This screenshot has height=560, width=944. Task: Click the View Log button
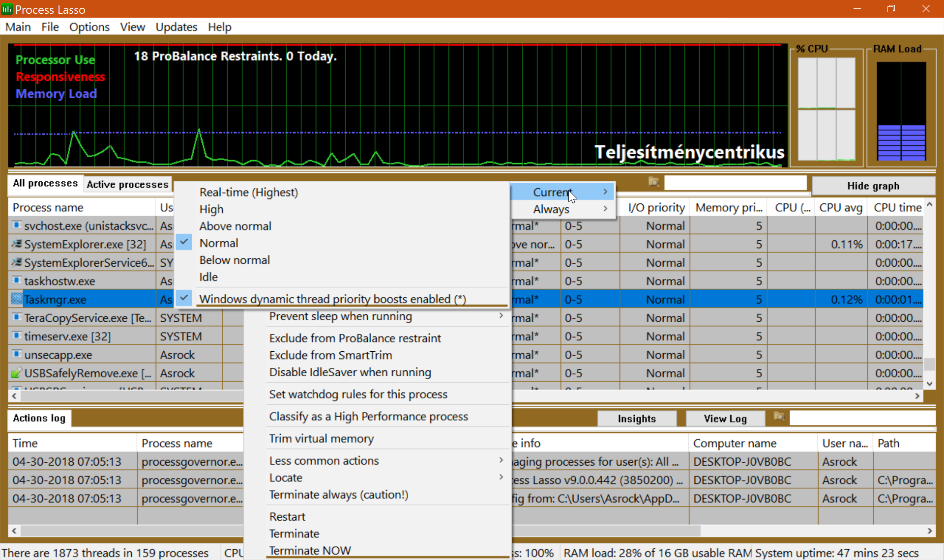pyautogui.click(x=725, y=419)
